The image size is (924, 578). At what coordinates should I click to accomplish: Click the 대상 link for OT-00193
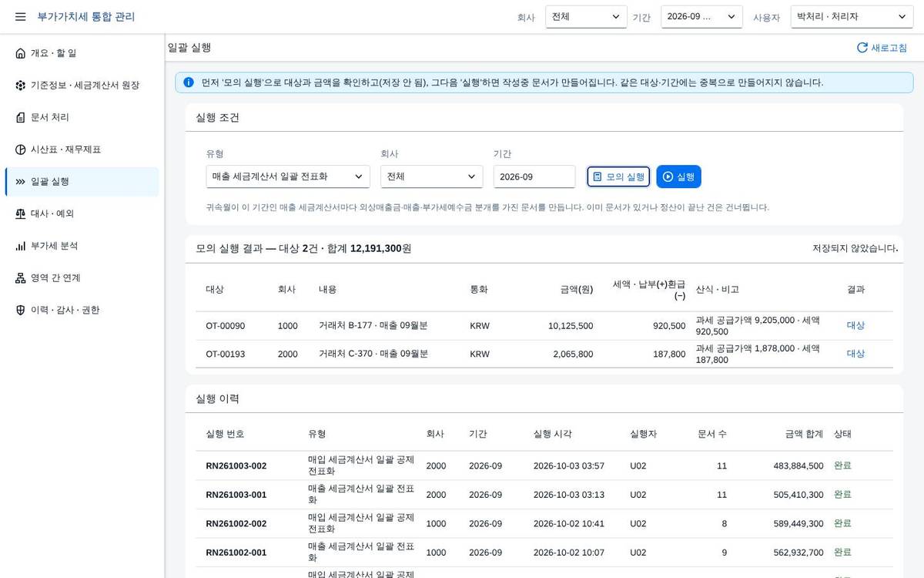[855, 354]
